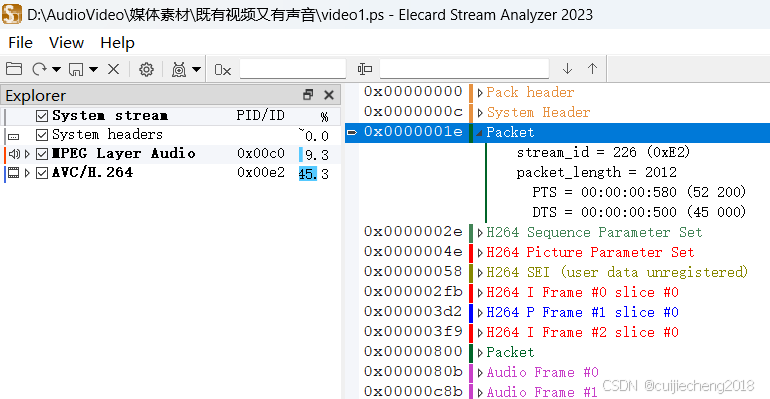Jump to next result with down arrow
This screenshot has height=399, width=770.
[567, 69]
